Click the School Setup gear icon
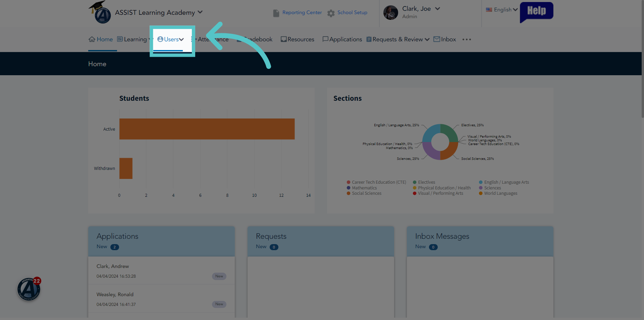Viewport: 644px width, 320px height. tap(331, 13)
